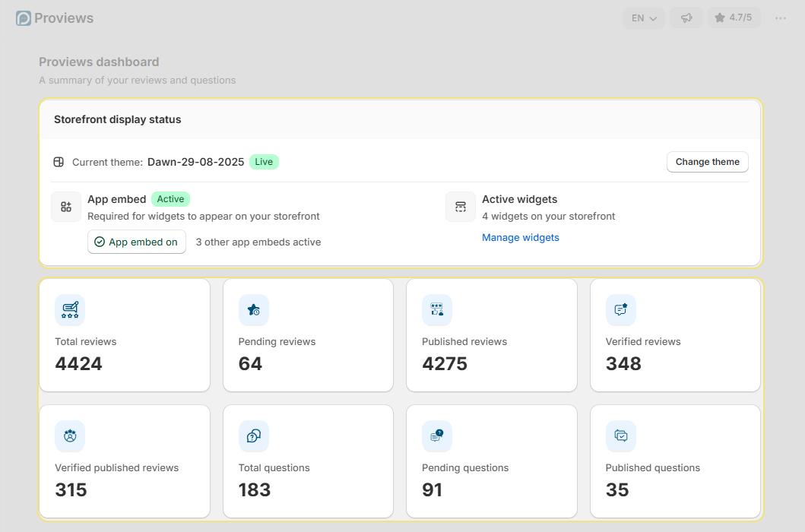
Task: Click the Published reviews icon
Action: 437,309
